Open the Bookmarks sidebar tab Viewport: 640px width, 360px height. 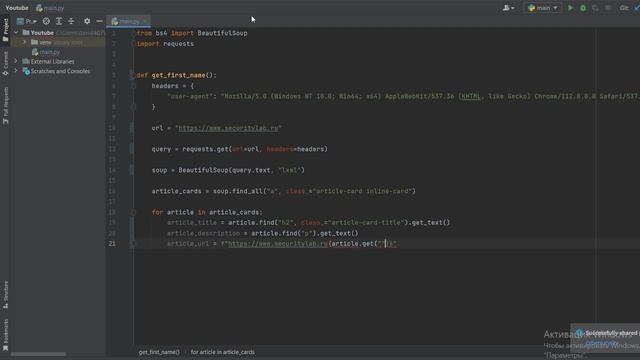(5, 335)
